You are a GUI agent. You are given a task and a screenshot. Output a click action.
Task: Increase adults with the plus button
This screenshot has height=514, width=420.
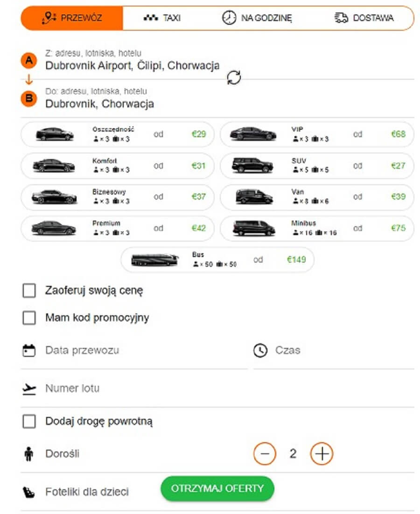[x=322, y=453]
